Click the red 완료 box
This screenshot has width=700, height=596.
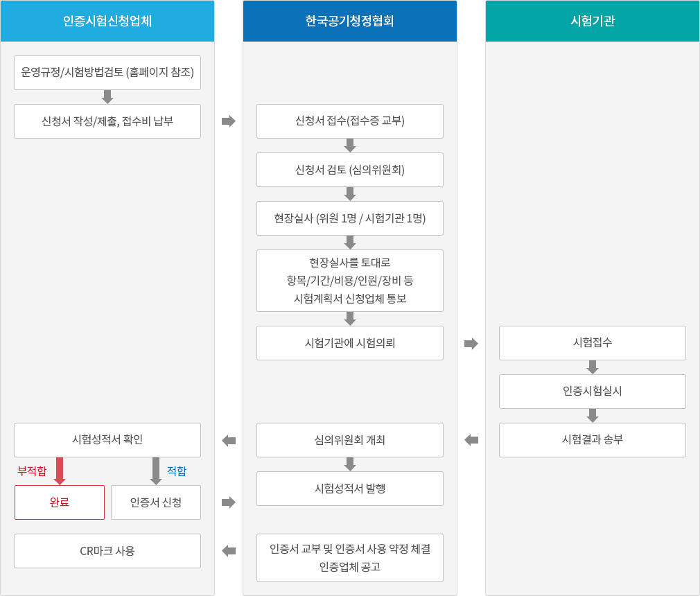60,502
